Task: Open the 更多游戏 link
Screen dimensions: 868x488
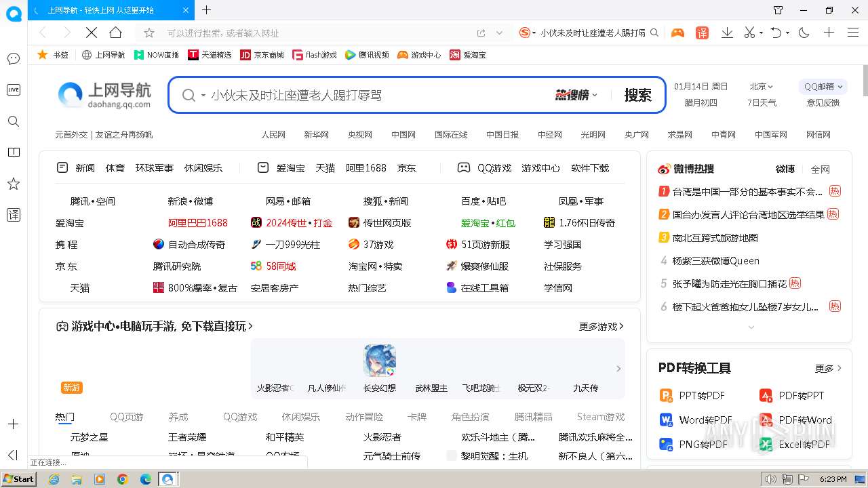Action: tap(601, 327)
